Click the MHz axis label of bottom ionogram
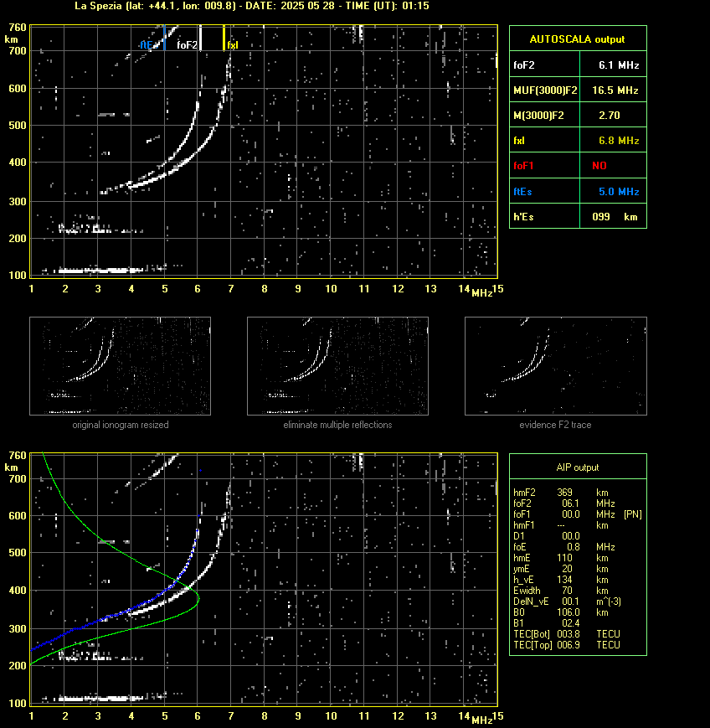The image size is (710, 728). (481, 720)
